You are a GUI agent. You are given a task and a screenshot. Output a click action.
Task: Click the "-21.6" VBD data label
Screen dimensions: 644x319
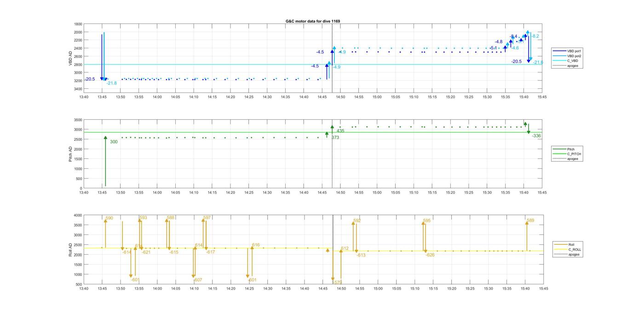click(538, 62)
